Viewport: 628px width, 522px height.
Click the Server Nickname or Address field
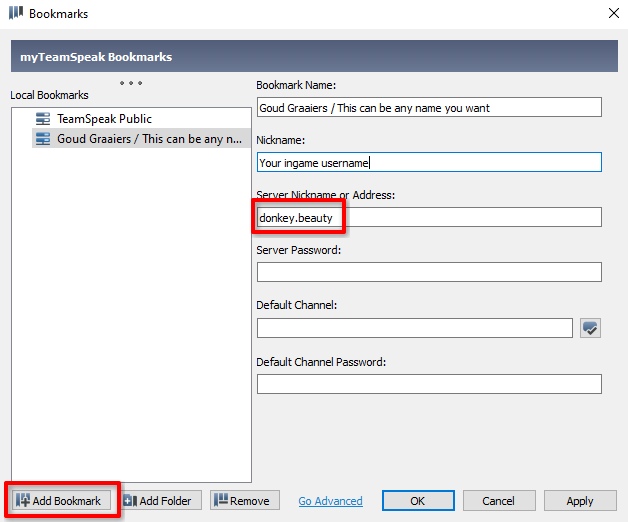pyautogui.click(x=429, y=217)
